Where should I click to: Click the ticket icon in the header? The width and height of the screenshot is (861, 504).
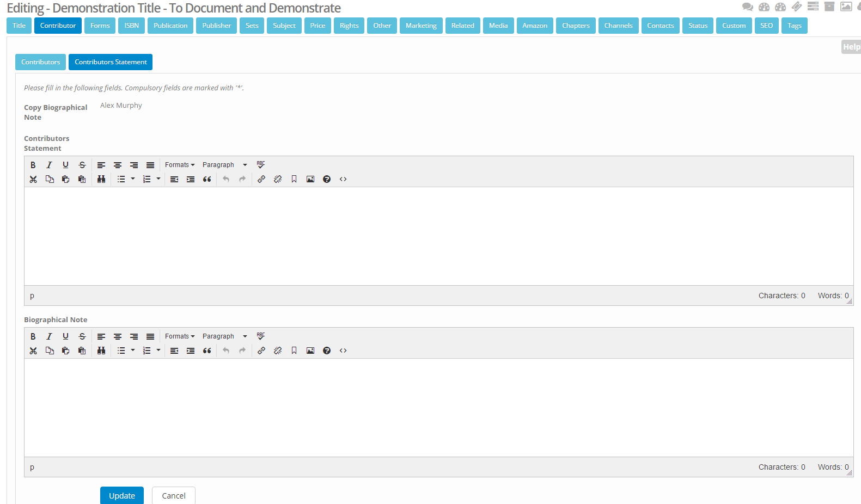point(796,7)
